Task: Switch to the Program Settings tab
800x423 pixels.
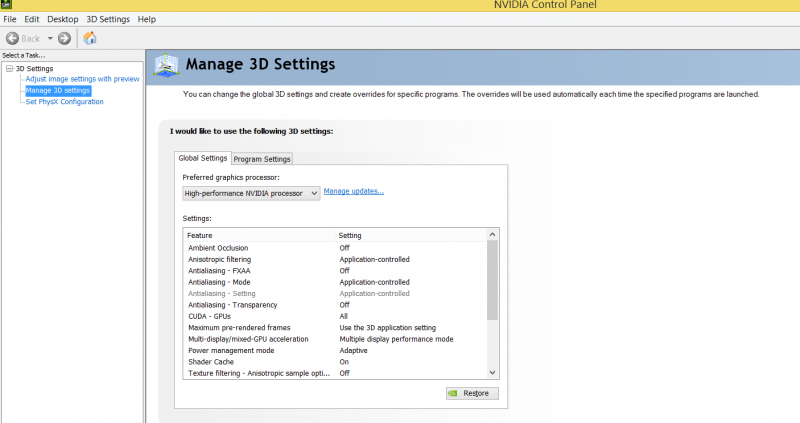Action: (262, 159)
